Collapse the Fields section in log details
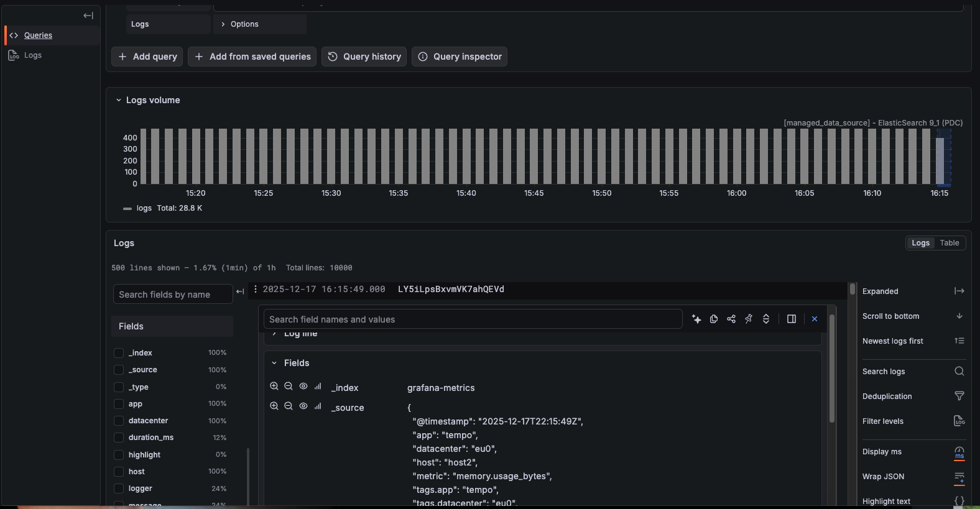Image resolution: width=980 pixels, height=509 pixels. coord(274,363)
